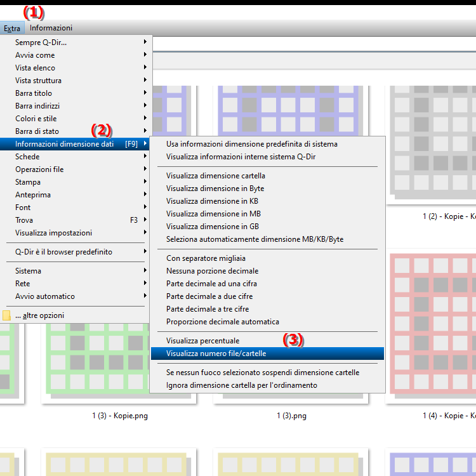The height and width of the screenshot is (476, 476).
Task: Choose Visualizza dimensione in MB
Action: pos(213,214)
